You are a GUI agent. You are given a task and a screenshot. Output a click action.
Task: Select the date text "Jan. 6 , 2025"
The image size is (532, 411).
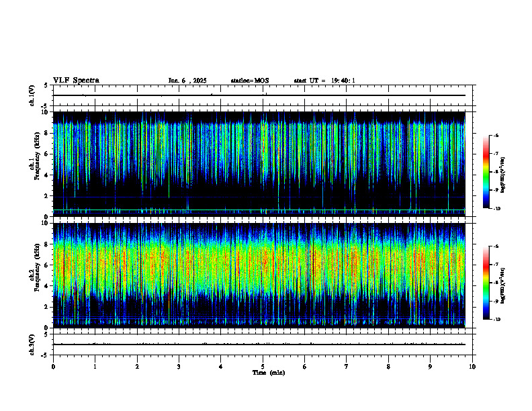[x=187, y=81]
